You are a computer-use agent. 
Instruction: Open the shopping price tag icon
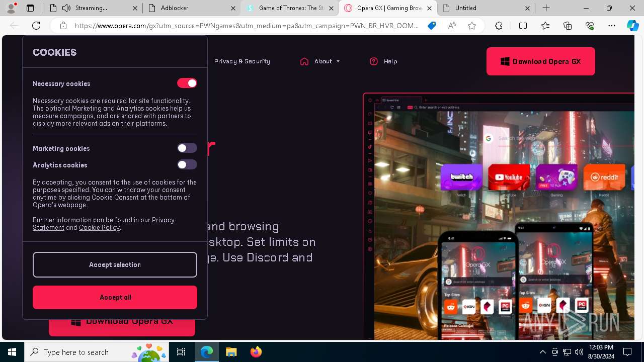tap(432, 26)
